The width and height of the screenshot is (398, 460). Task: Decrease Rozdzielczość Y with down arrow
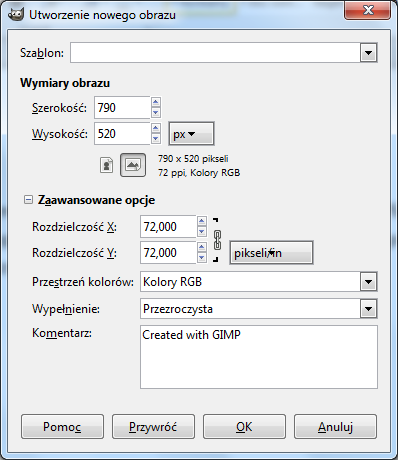pyautogui.click(x=202, y=258)
